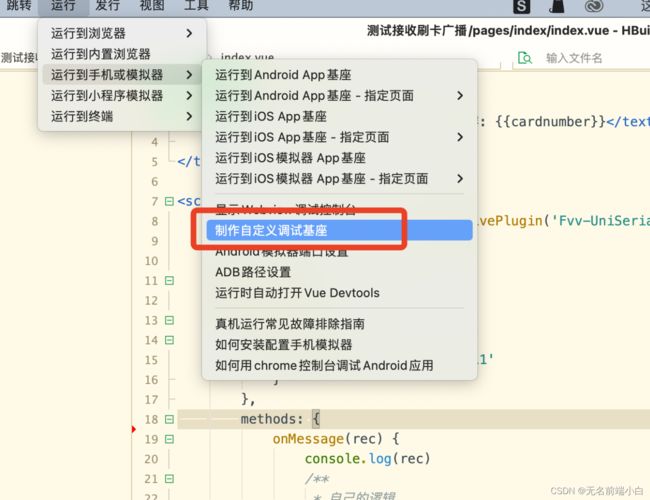This screenshot has height=500, width=650.
Task: Open the 发行 menu
Action: pyautogui.click(x=107, y=6)
